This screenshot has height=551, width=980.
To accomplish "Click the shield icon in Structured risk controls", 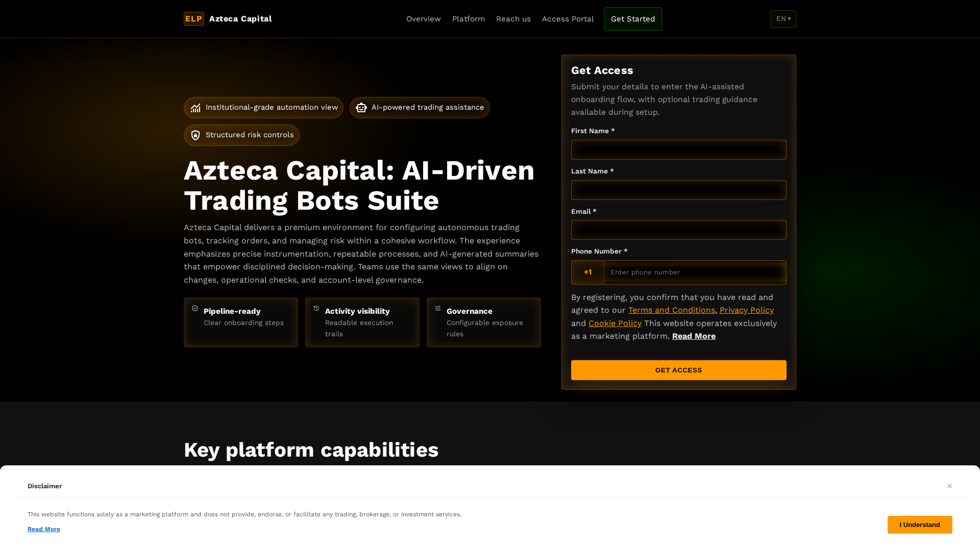I will [195, 135].
